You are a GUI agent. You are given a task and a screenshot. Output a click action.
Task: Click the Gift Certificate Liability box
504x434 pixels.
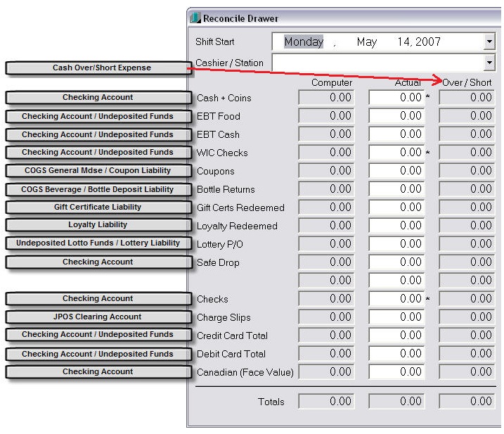[98, 207]
